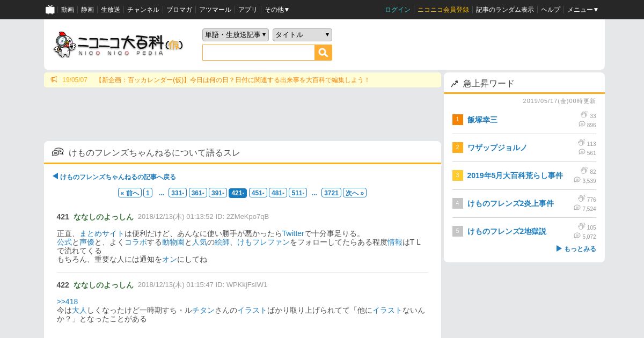The height and width of the screenshot is (338, 644).
Task: Go to the 331- page
Action: click(178, 193)
